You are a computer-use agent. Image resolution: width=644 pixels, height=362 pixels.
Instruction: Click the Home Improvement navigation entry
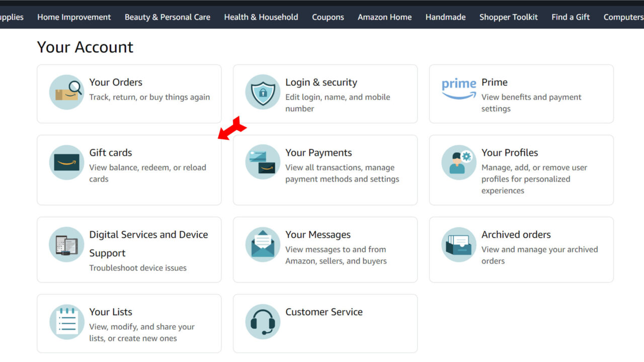pyautogui.click(x=73, y=17)
